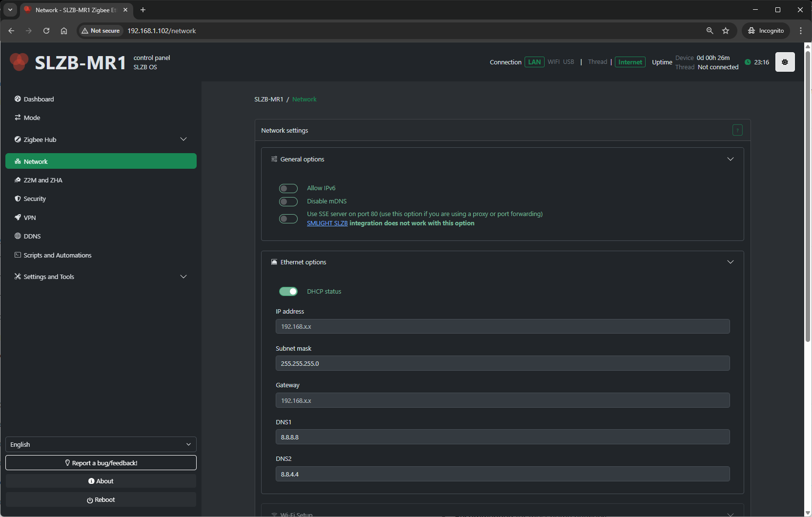This screenshot has width=812, height=517.
Task: Enable the Allow IPv6 toggle
Action: pyautogui.click(x=288, y=188)
